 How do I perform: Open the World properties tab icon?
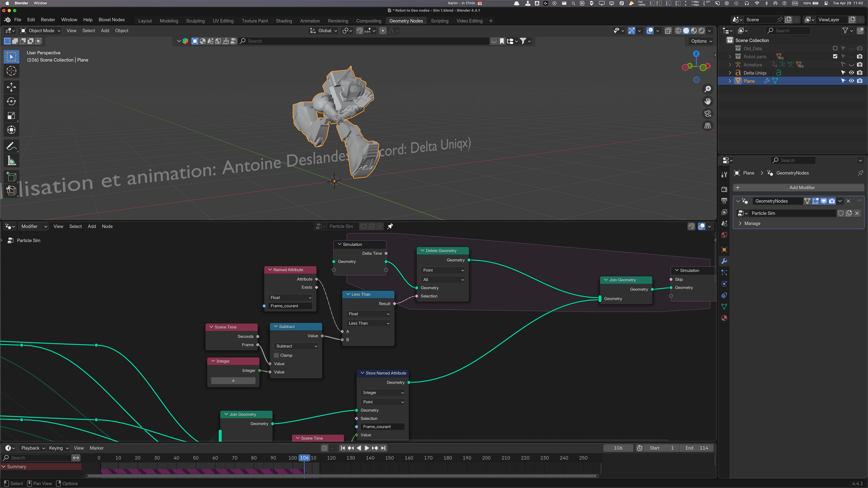724,235
